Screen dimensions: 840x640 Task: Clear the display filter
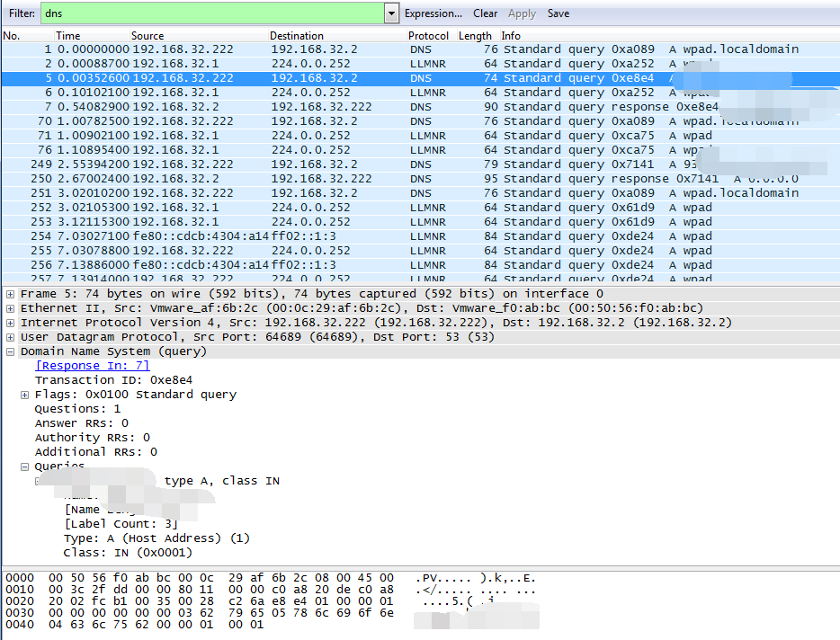486,13
